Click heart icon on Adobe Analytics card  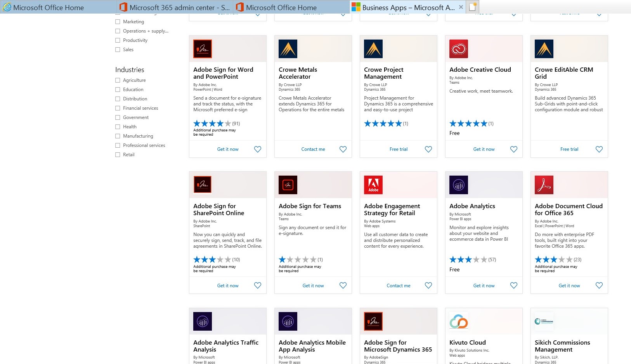(x=514, y=285)
